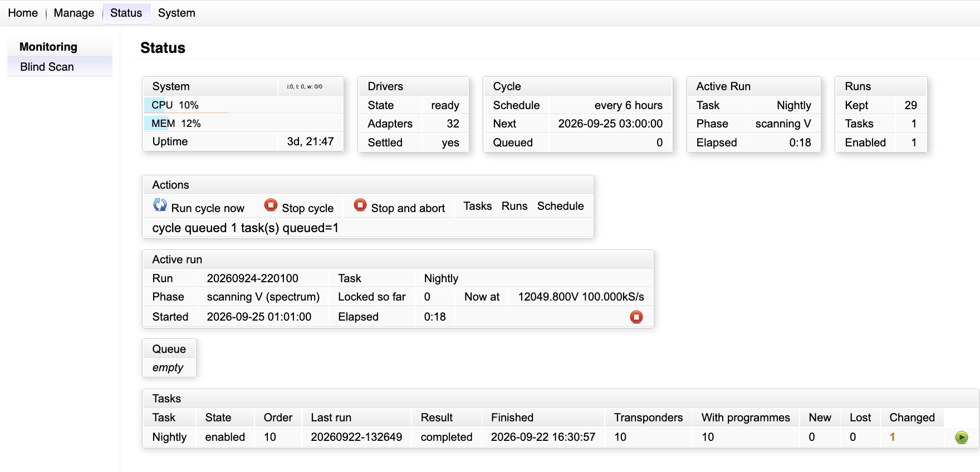Click the red Stop cycle icon
This screenshot has width=980, height=472.
[x=271, y=205]
